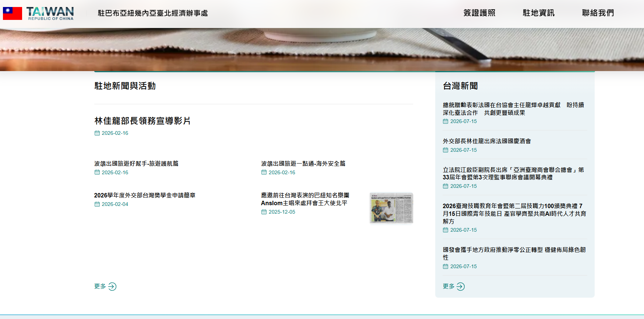Image resolution: width=644 pixels, height=319 pixels.
Task: Open news 總統贈勳表彰法國在台協會主任
Action: pos(513,109)
